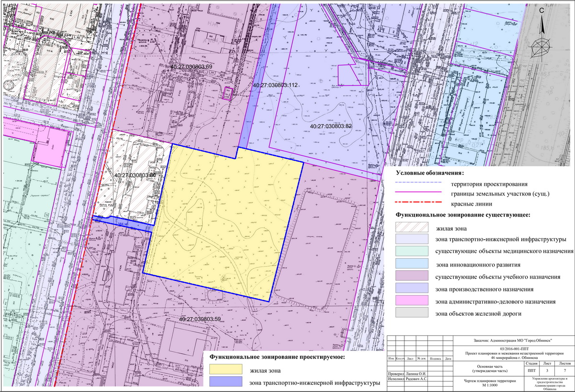Click parcel label 40:27:030803:112

click(276, 85)
